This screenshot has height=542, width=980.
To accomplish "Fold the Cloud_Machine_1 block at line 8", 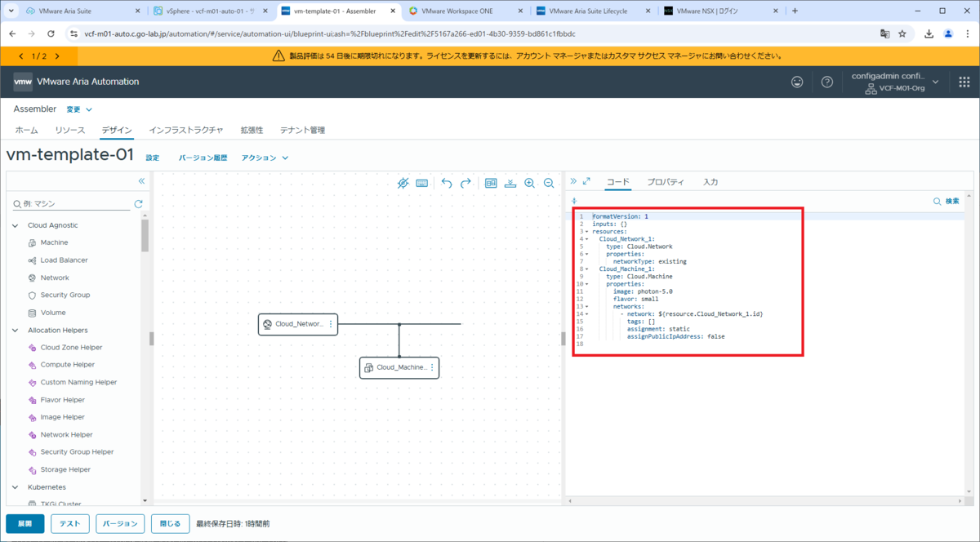I will [586, 269].
